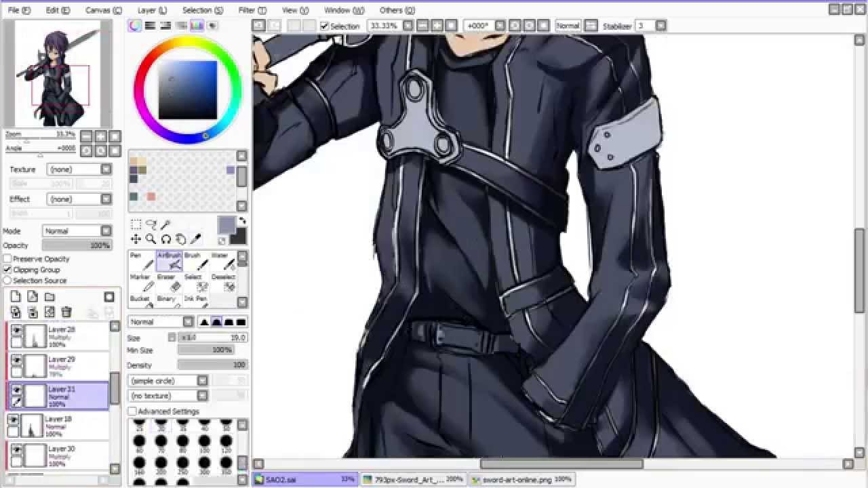Pick the lasso selection tool
The image size is (868, 488).
tap(151, 224)
